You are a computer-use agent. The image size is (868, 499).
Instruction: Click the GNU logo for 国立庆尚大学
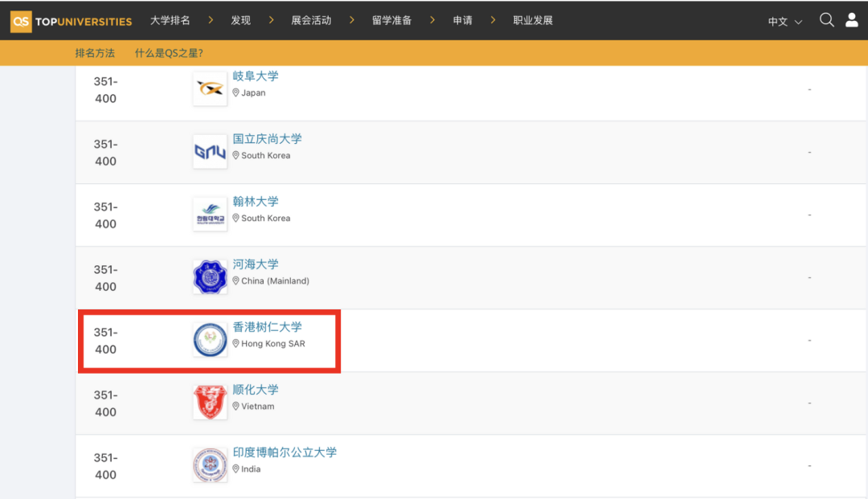coord(210,152)
